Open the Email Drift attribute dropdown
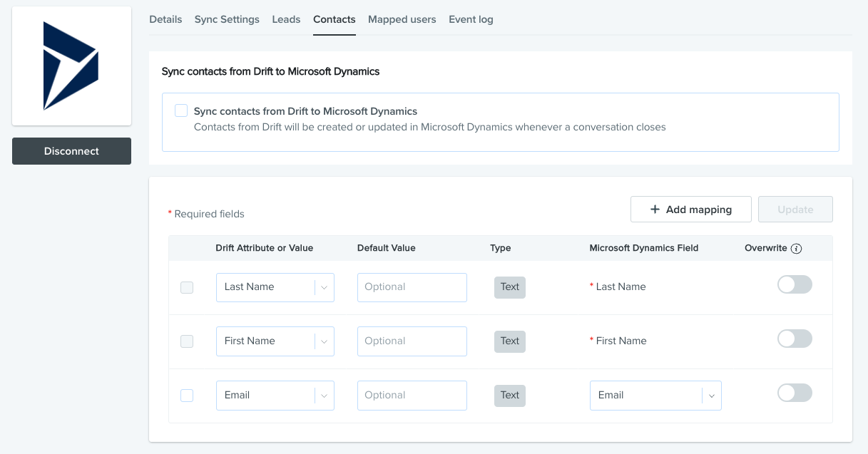This screenshot has height=454, width=868. point(275,396)
